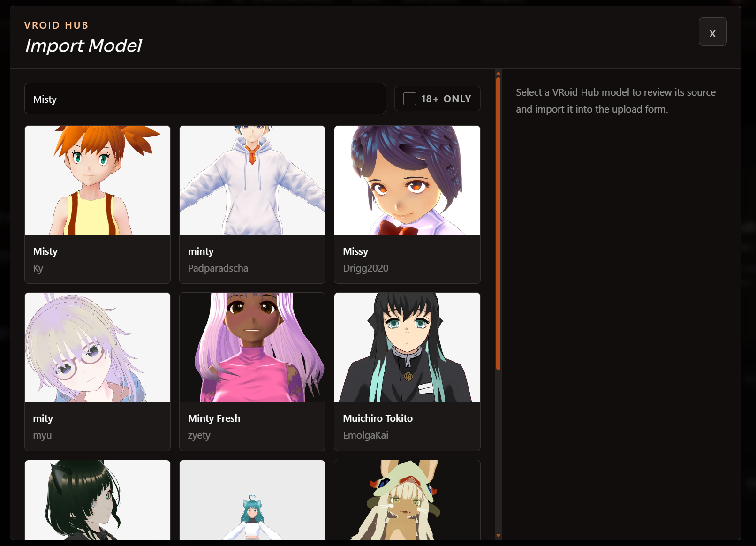The height and width of the screenshot is (546, 756).
Task: Click the orange scrollbar thumb
Action: click(x=498, y=223)
